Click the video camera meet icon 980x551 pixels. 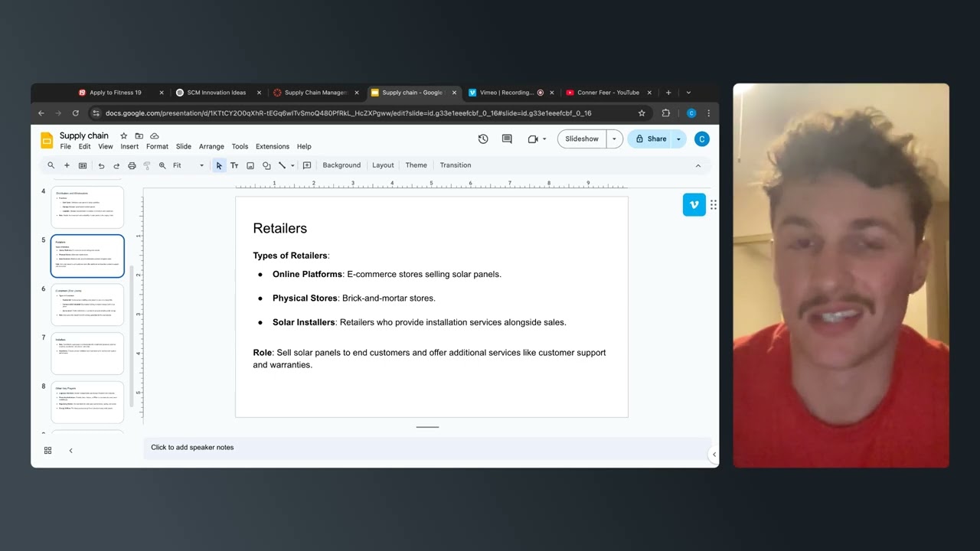tap(533, 139)
